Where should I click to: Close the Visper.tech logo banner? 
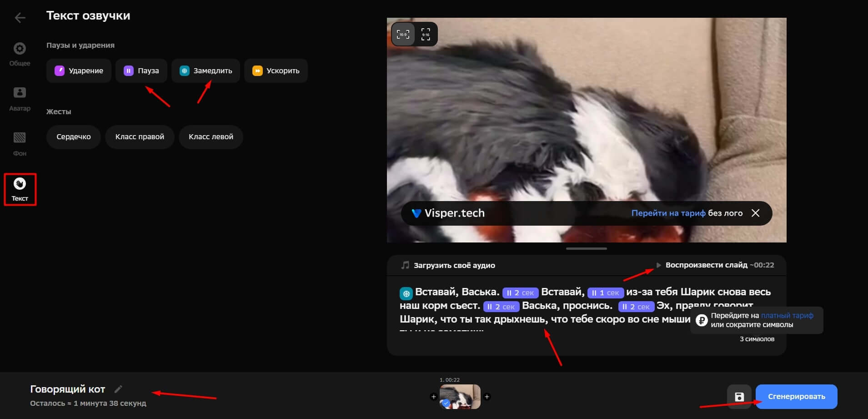click(x=755, y=213)
